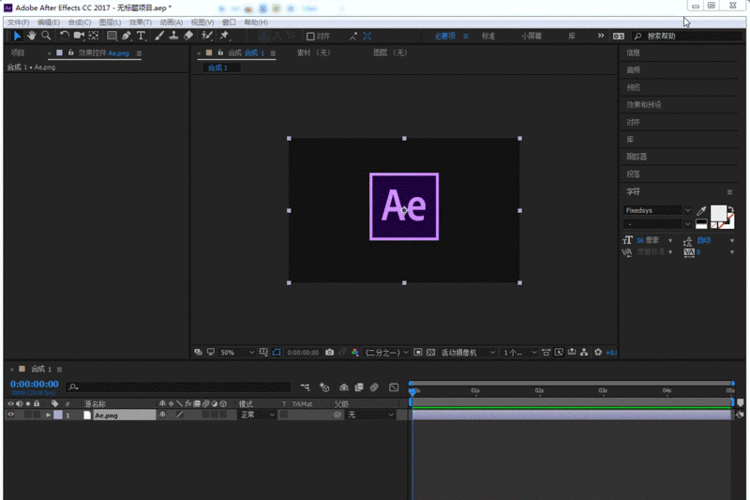Open the 效果和预设 panel
Image resolution: width=750 pixels, height=500 pixels.
point(643,104)
